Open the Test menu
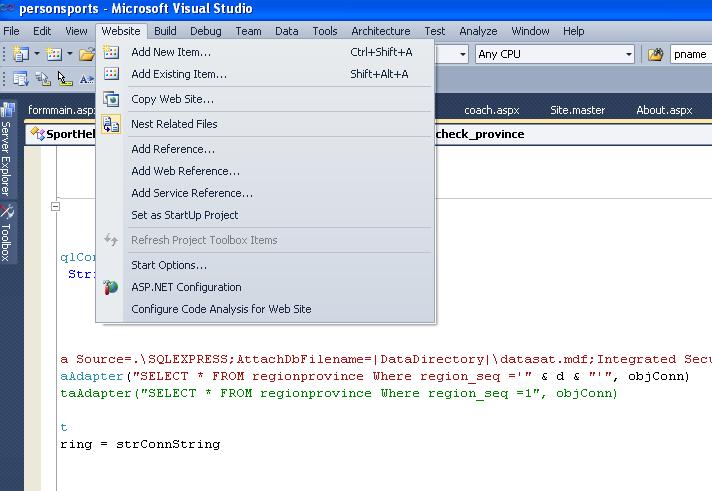Screen dimensions: 712x491 pos(435,31)
